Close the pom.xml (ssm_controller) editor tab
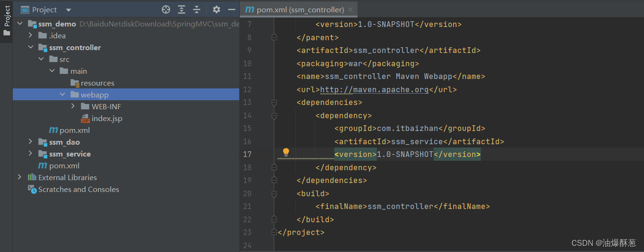Screen dimensions: 644x252 pyautogui.click(x=350, y=9)
